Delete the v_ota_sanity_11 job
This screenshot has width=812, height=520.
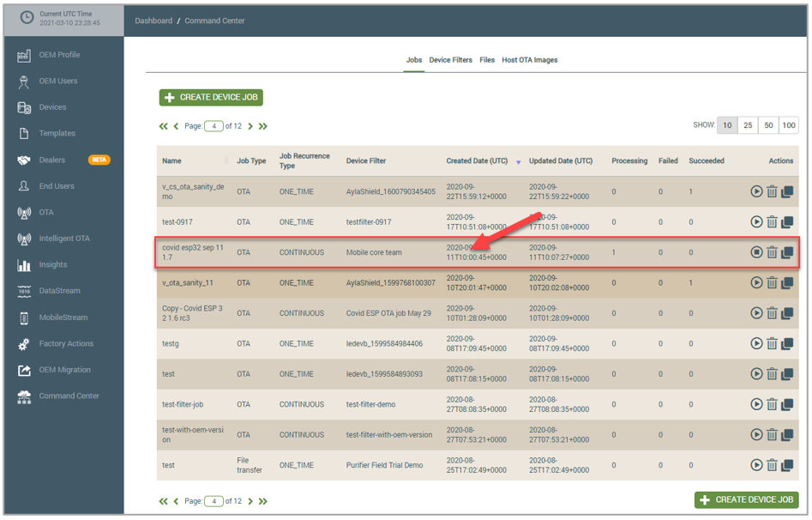[x=772, y=282]
